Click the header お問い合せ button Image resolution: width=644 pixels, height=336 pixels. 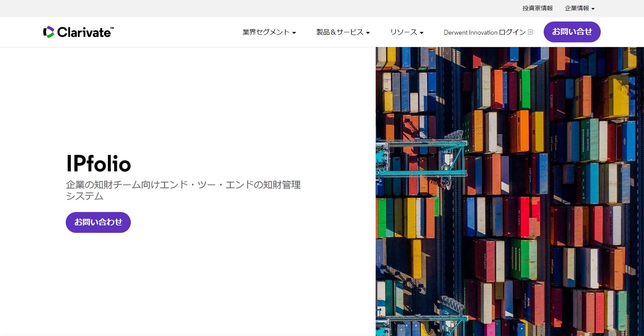(572, 32)
